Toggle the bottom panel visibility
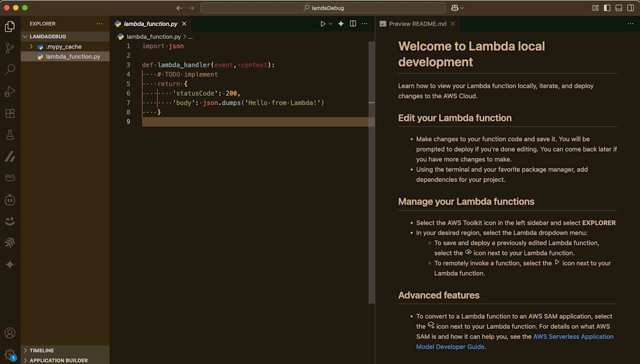This screenshot has height=364, width=640. click(619, 8)
